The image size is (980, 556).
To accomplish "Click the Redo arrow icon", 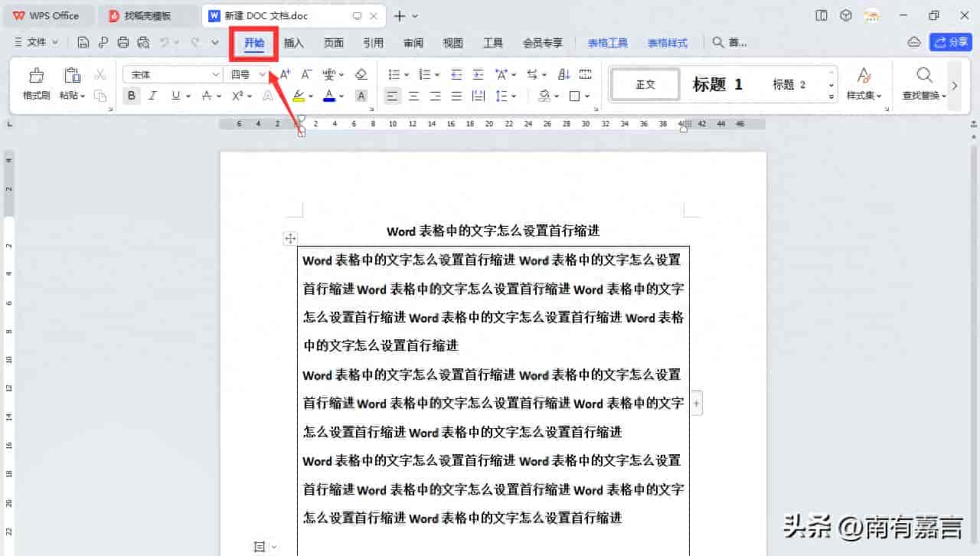I will point(195,43).
